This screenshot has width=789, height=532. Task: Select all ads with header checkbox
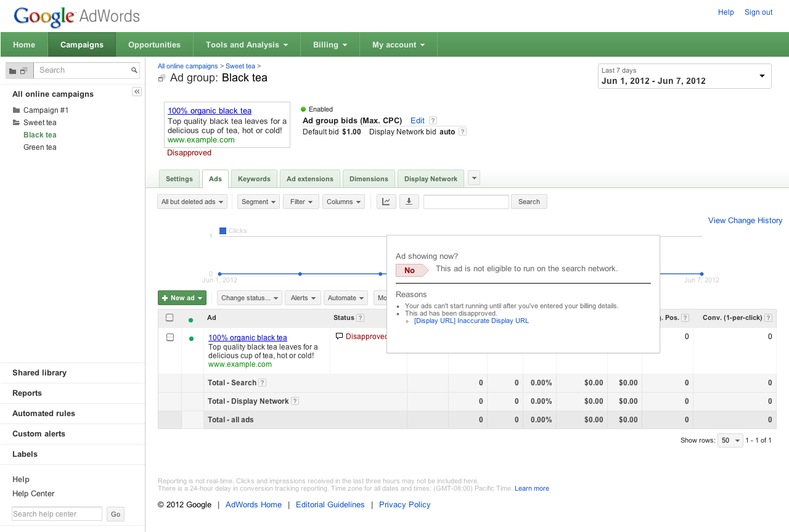(170, 318)
